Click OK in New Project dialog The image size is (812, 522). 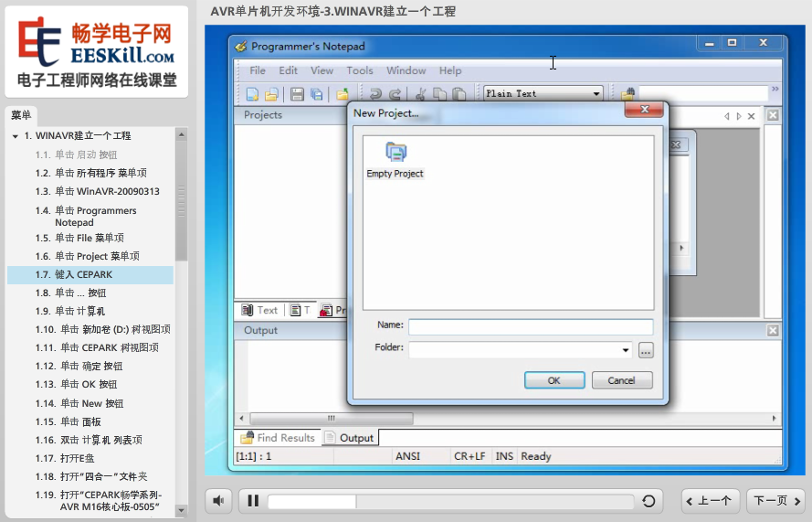point(554,380)
